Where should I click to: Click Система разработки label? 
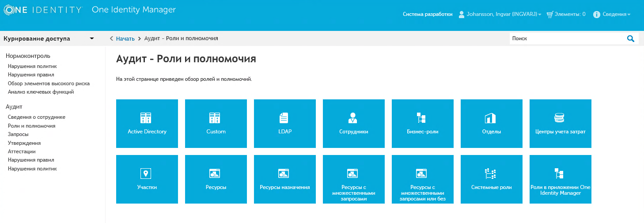click(428, 14)
